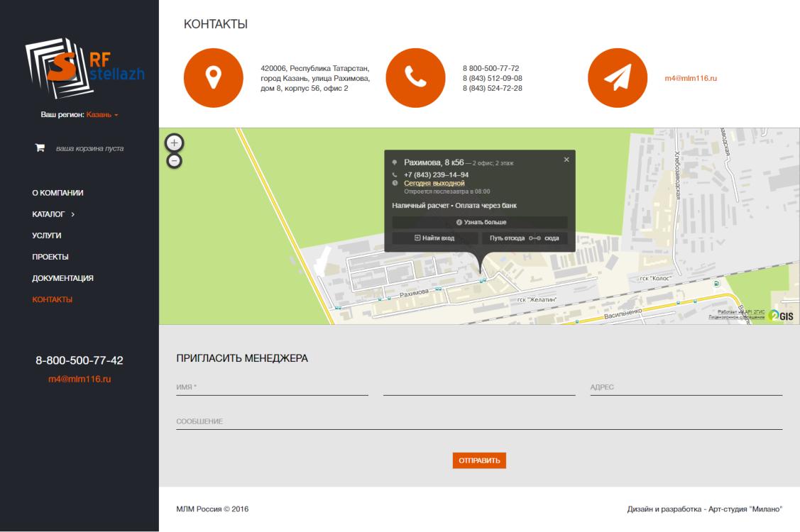The image size is (800, 532).
Task: Focus the Имя input field
Action: click(x=272, y=387)
